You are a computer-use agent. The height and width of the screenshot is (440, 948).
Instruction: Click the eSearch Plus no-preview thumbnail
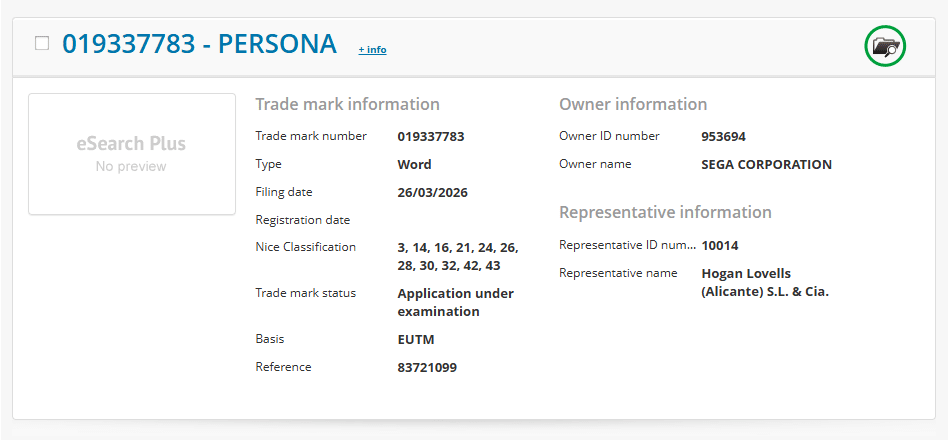pos(131,153)
